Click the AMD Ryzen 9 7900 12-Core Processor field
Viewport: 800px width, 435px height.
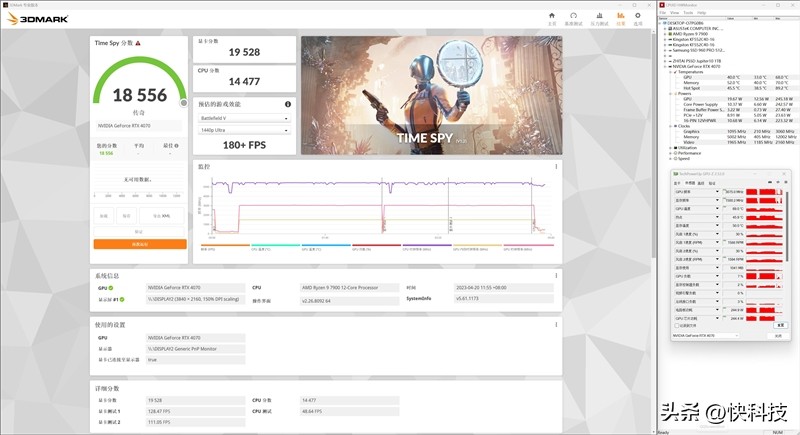(349, 288)
